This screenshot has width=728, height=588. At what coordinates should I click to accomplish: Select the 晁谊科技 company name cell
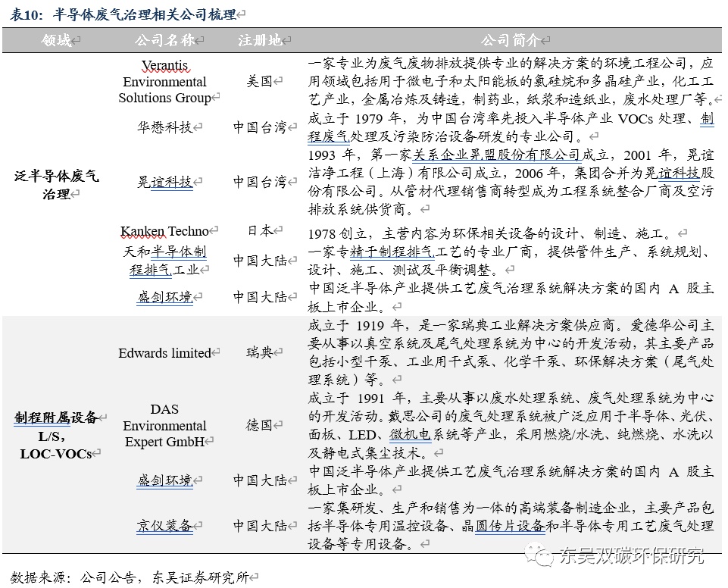pos(165,182)
